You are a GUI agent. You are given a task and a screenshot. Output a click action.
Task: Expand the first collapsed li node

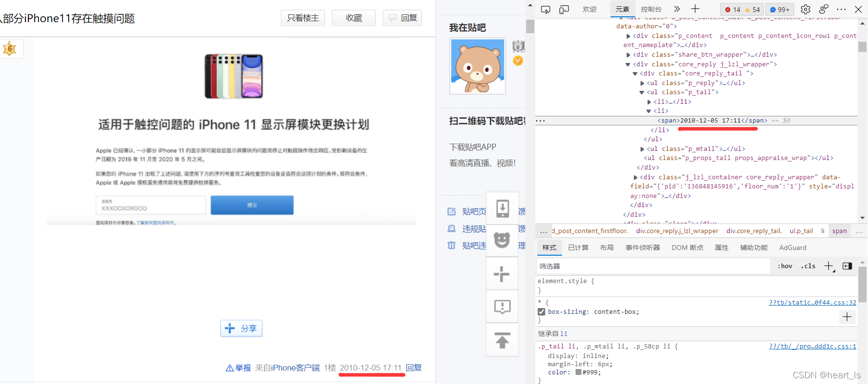tap(649, 102)
